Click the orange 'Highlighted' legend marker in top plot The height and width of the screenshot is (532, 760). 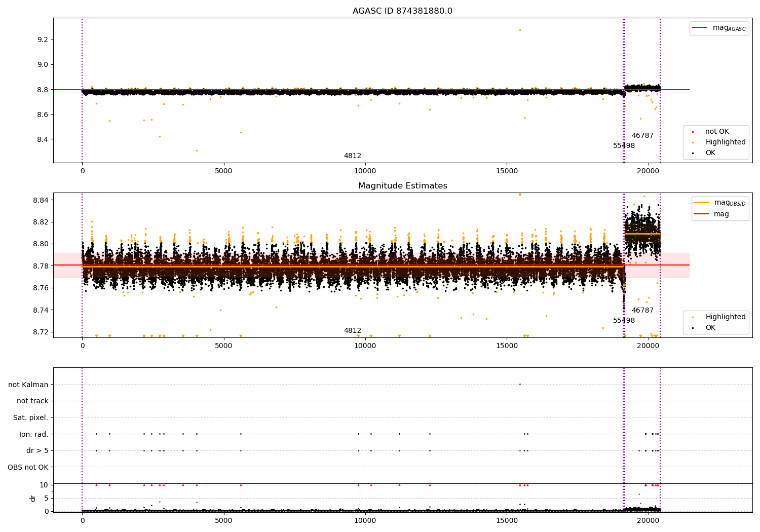coord(693,142)
